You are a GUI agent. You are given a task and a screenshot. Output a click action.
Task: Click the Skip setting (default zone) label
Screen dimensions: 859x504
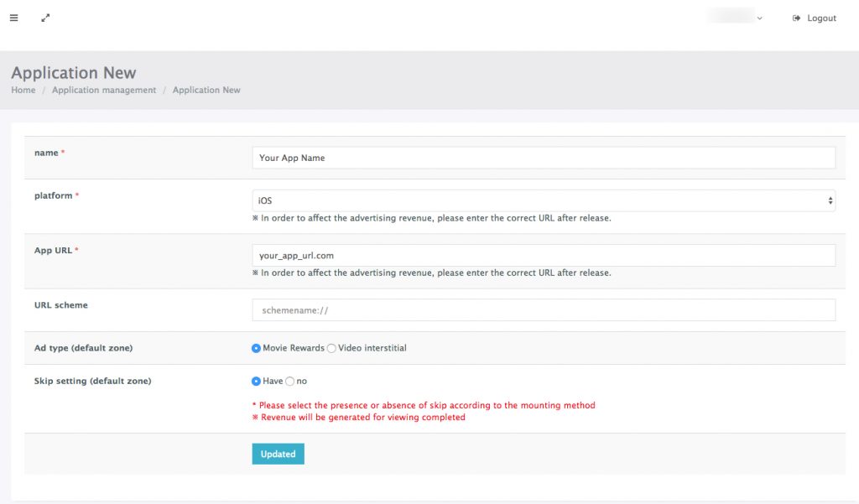pos(92,381)
